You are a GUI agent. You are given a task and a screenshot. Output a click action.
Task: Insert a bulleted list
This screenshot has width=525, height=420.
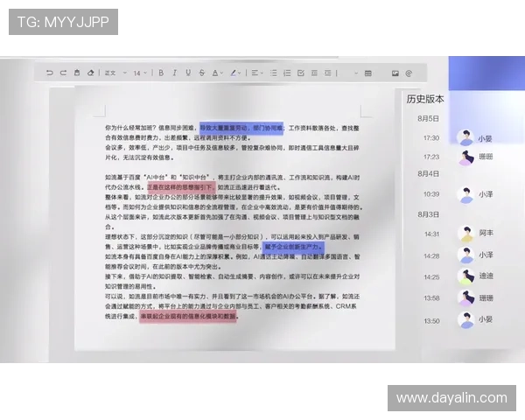[x=274, y=73]
